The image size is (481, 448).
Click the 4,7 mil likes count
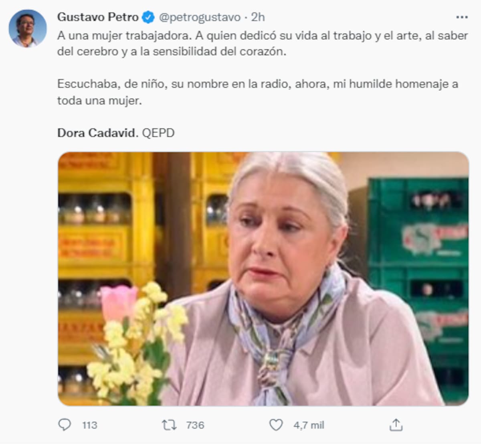pos(308,425)
